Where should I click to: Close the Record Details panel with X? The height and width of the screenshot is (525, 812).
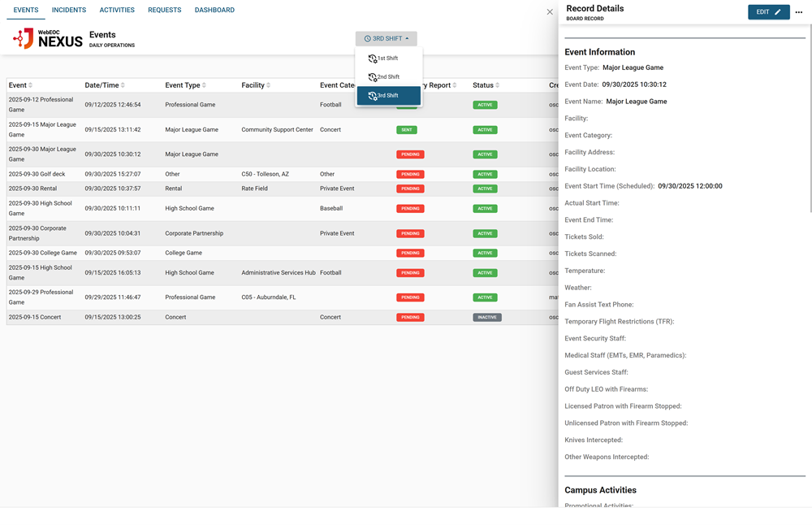point(550,12)
